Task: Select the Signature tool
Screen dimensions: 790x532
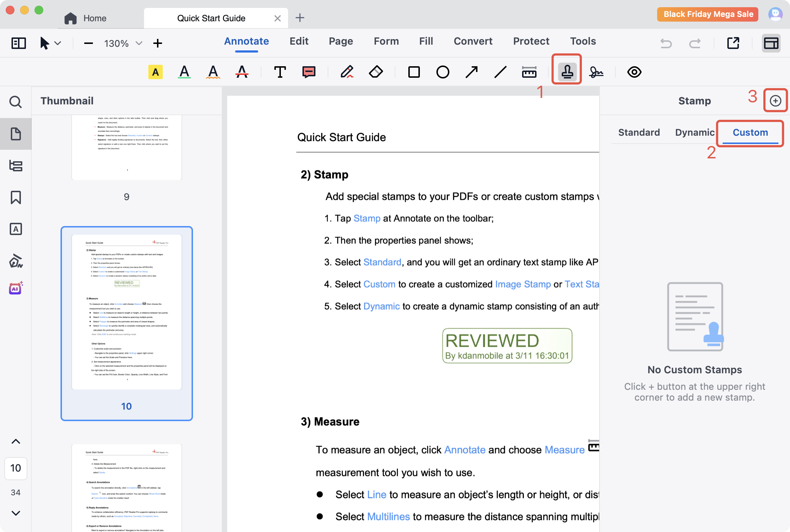Action: point(596,72)
